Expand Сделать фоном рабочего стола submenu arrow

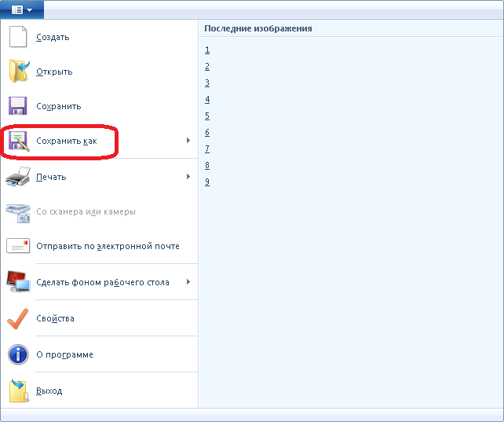tap(188, 282)
